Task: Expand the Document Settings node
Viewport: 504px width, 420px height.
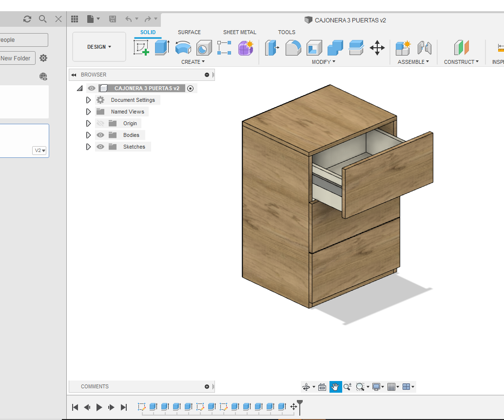Action: [88, 100]
